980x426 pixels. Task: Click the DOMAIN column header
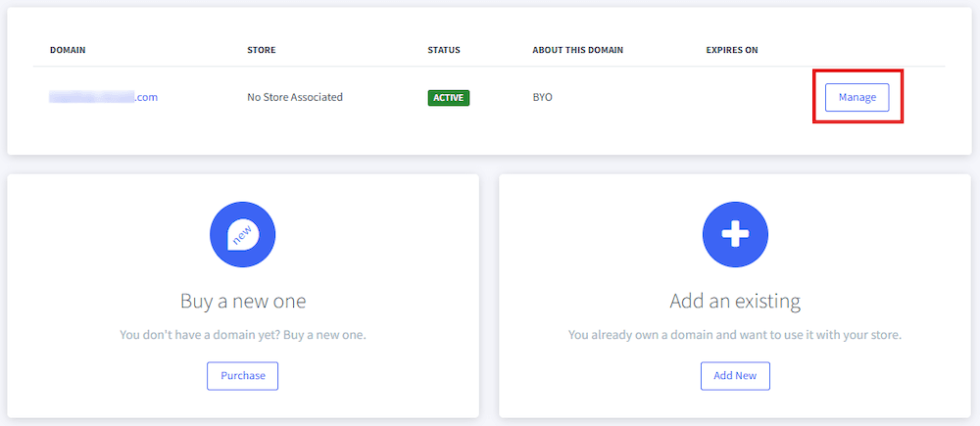click(68, 50)
